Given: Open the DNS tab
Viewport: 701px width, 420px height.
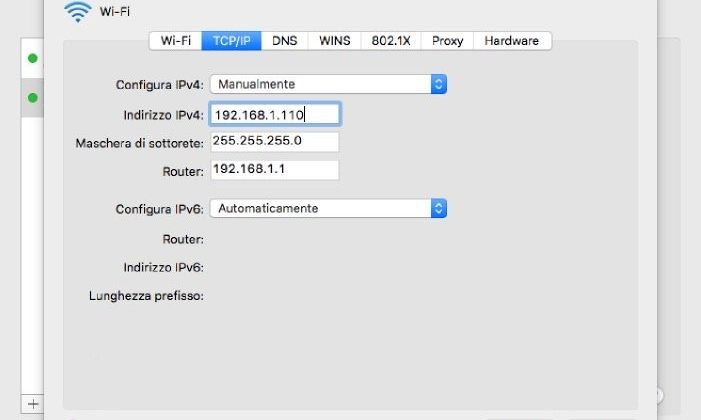Looking at the screenshot, I should click(284, 41).
